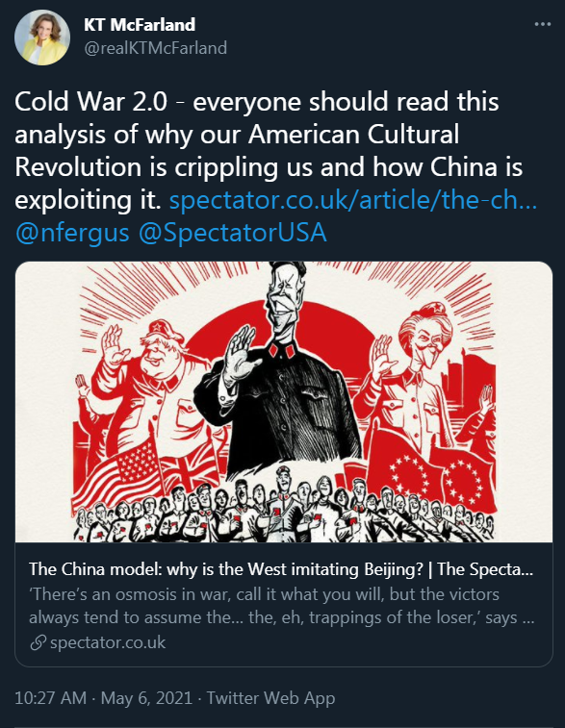Click the tweet text 'Cold War 2.0'
Viewport: 565px width, 728px height.
[x=91, y=102]
